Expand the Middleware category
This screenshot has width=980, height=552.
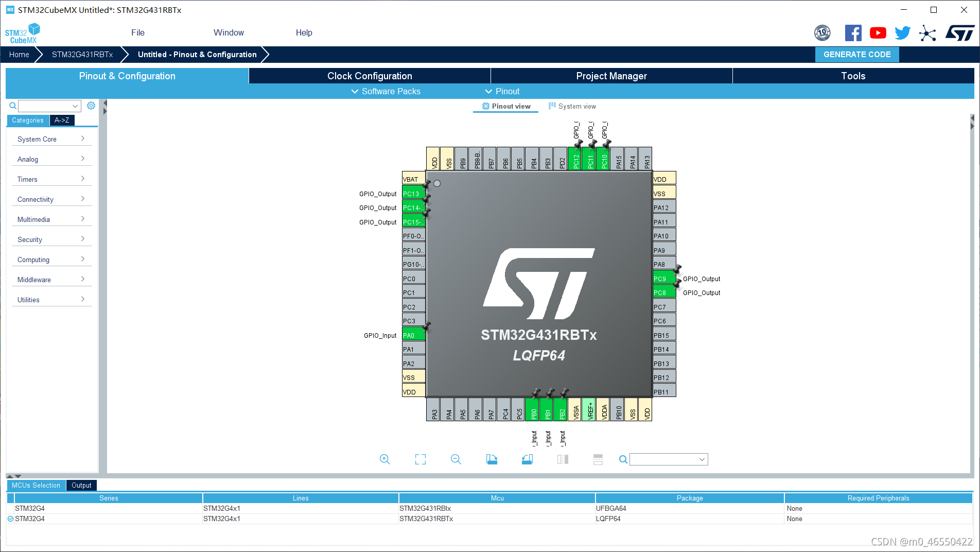click(51, 280)
